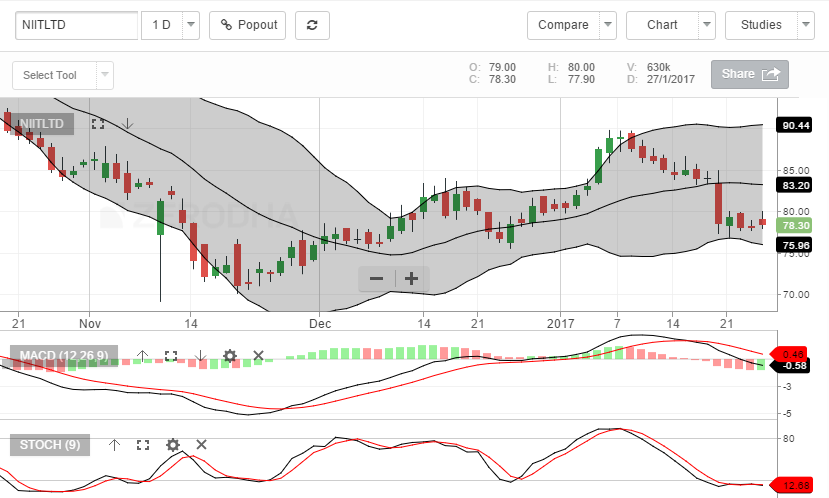Refresh the chart with the reload icon
The image size is (829, 498).
click(x=312, y=25)
